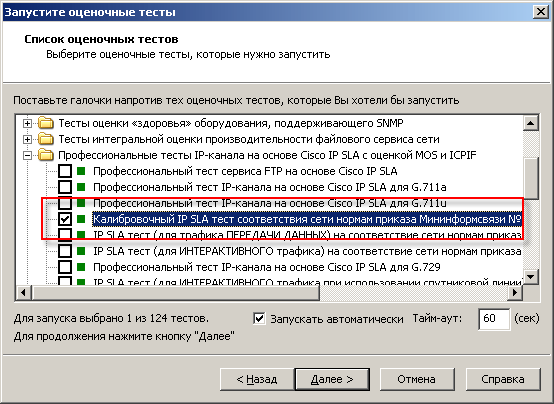Click green status icon beside FTP service test
This screenshot has height=404, width=554.
81,171
